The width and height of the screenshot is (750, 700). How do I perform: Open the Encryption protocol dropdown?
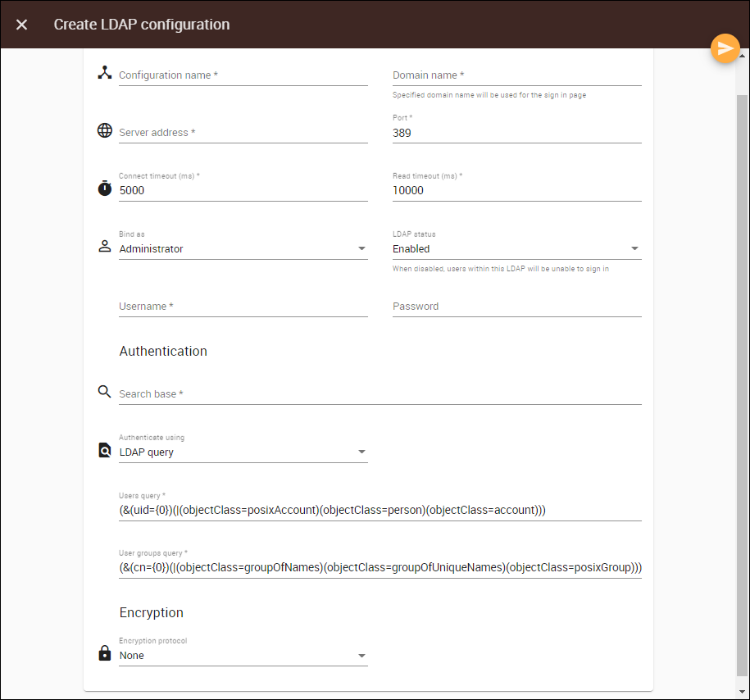pos(243,655)
